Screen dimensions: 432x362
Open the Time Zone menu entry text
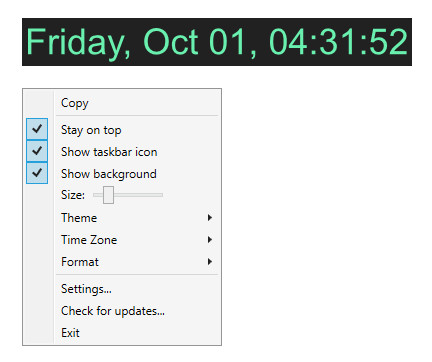click(x=89, y=240)
